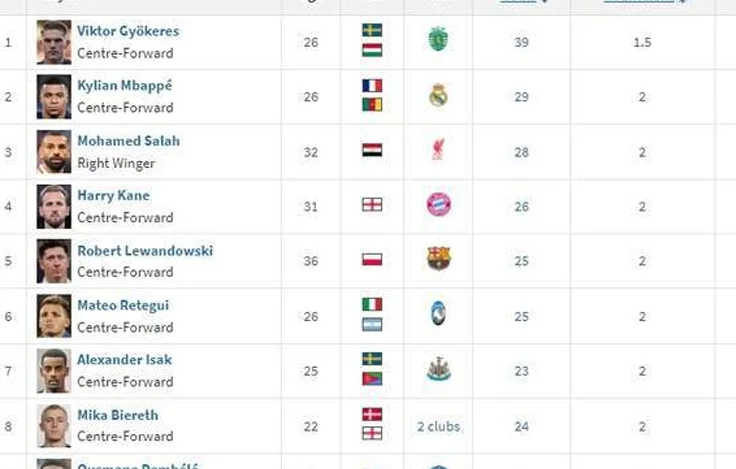
Task: Click Alexander Isak's portrait thumbnail
Action: tap(54, 371)
